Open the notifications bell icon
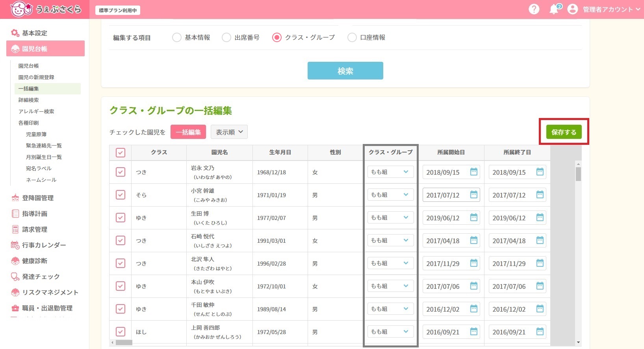644x349 pixels. [x=554, y=9]
